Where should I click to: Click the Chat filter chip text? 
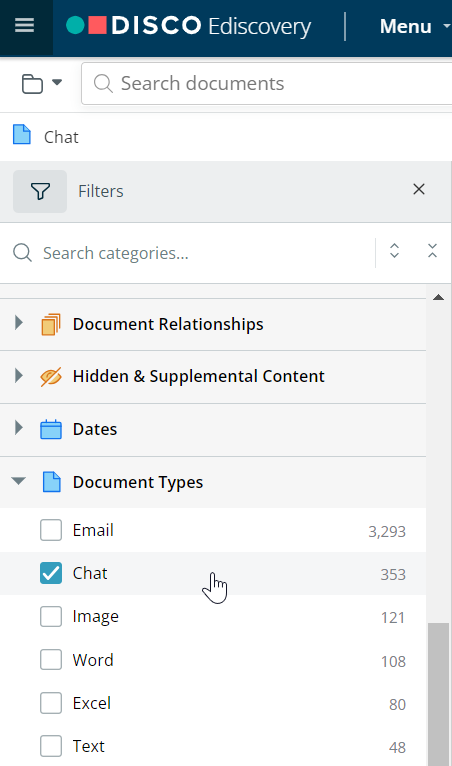[61, 137]
